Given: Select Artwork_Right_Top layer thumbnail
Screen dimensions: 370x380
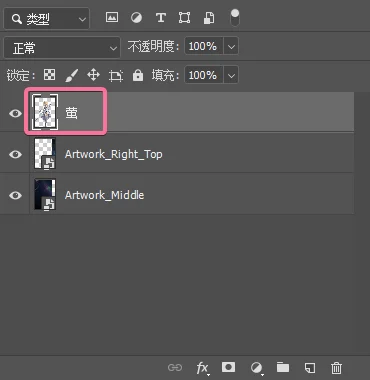Looking at the screenshot, I should pyautogui.click(x=45, y=154).
